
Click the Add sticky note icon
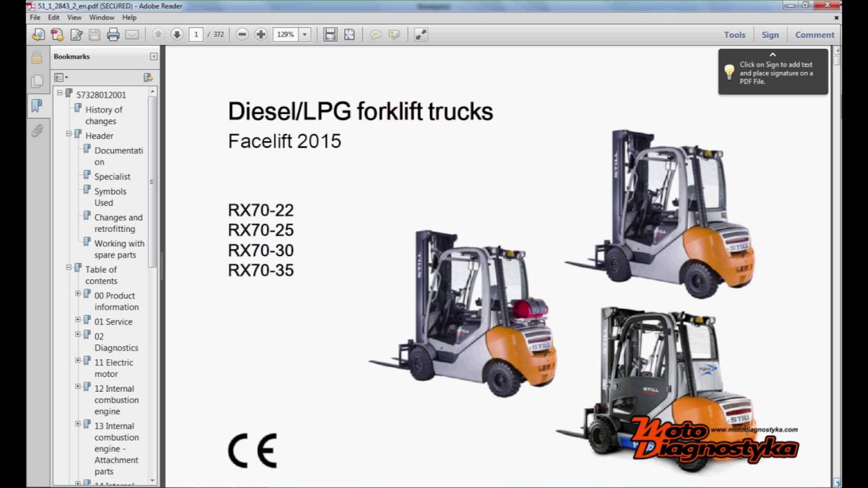click(x=375, y=35)
